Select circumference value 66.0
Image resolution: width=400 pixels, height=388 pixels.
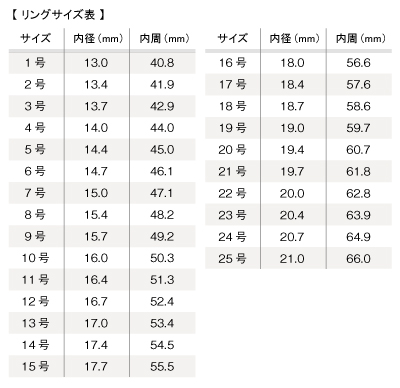[x=358, y=259]
